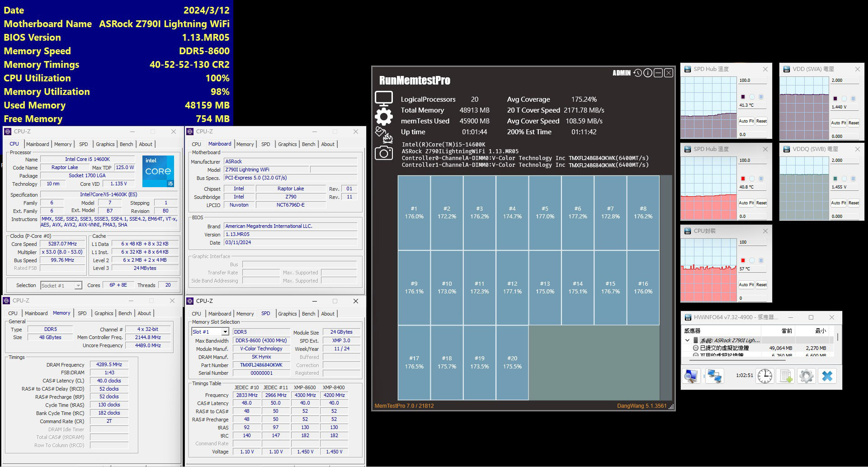Image resolution: width=868 pixels, height=467 pixels.
Task: Toggle the checkbox in SPD Hub 溫度 window
Action: click(x=752, y=97)
